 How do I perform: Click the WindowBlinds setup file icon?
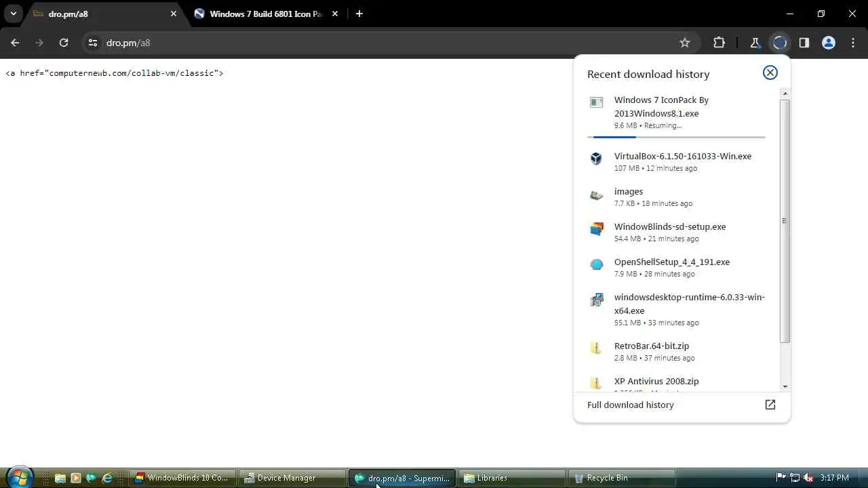tap(596, 229)
